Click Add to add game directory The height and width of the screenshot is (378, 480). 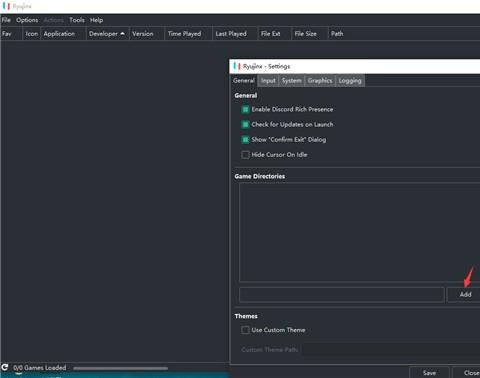tap(465, 294)
